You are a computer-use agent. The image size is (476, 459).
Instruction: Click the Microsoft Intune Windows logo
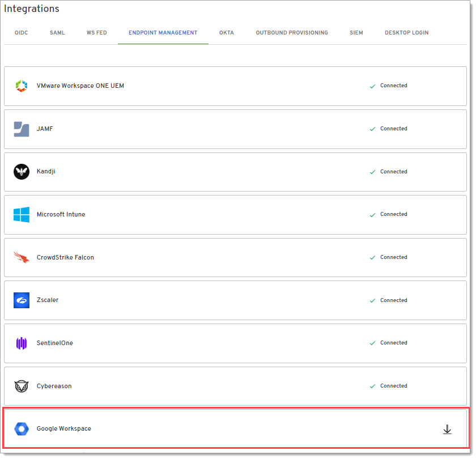click(x=22, y=215)
